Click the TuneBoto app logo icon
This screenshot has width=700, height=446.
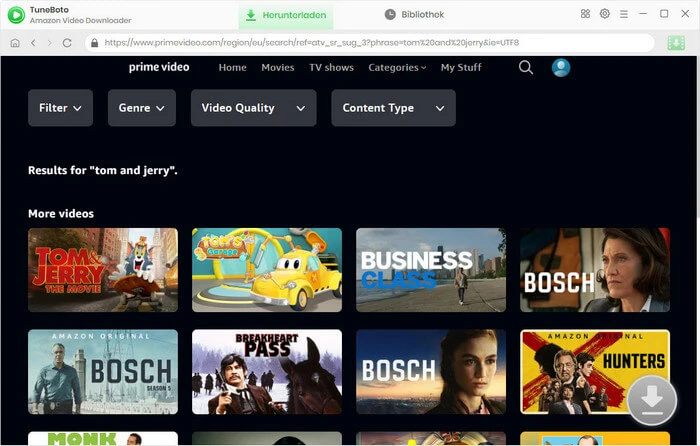pyautogui.click(x=16, y=15)
